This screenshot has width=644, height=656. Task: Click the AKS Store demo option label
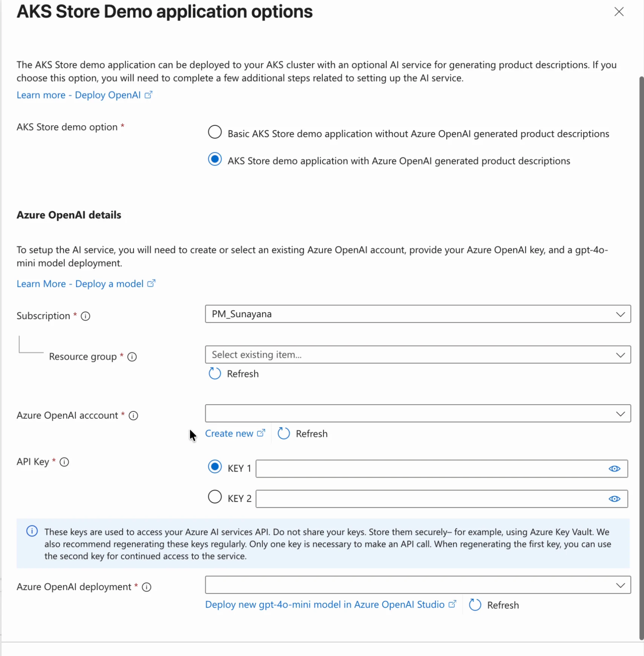click(67, 127)
